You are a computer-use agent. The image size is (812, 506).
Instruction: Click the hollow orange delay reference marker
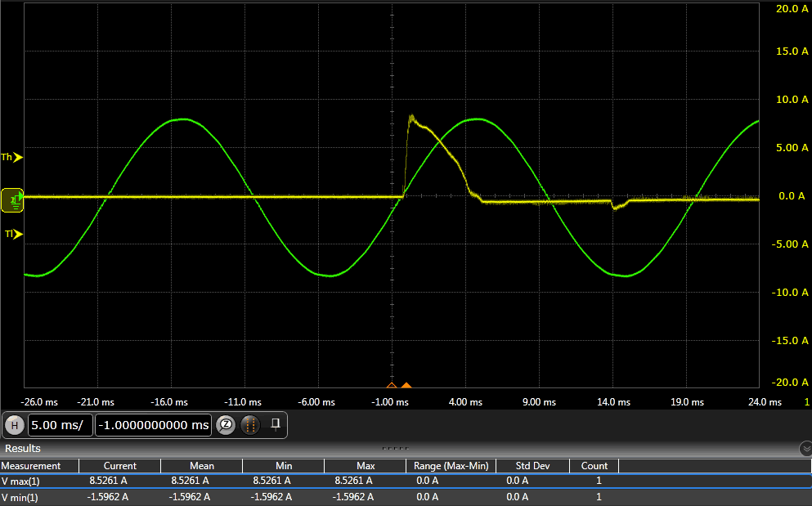click(392, 385)
